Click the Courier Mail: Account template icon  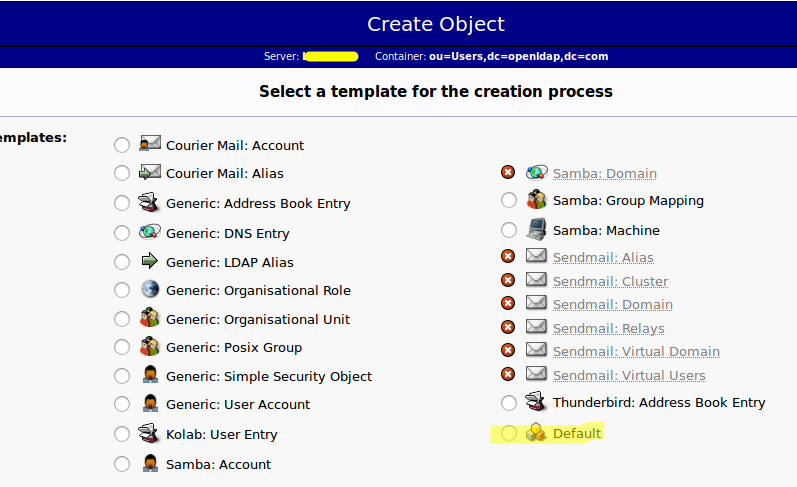click(150, 144)
